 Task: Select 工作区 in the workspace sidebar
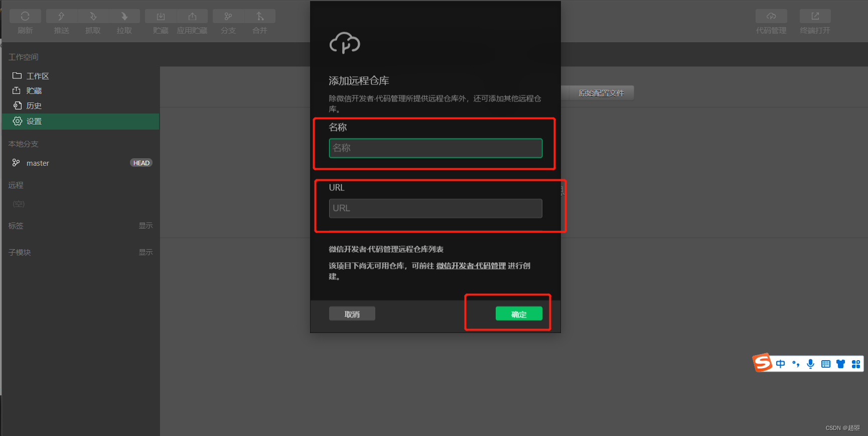[x=80, y=76]
